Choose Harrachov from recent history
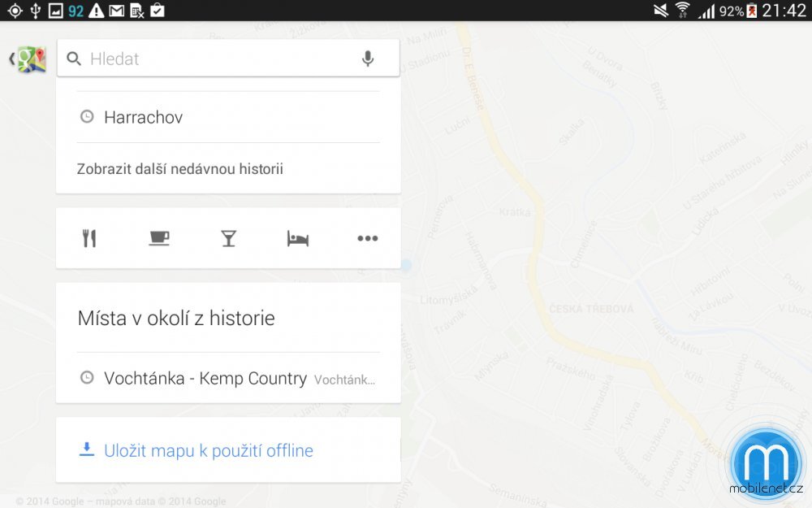The width and height of the screenshot is (812, 508). tap(144, 117)
